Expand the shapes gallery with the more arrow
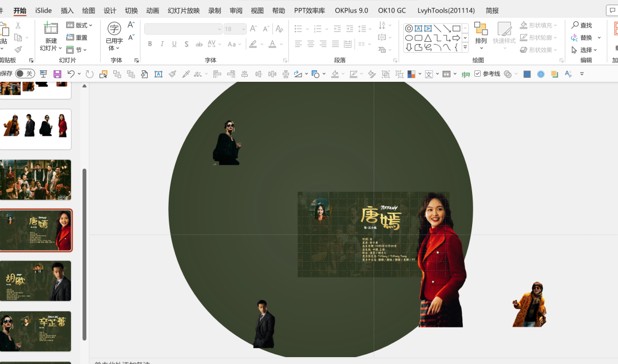The image size is (618, 364). click(465, 47)
